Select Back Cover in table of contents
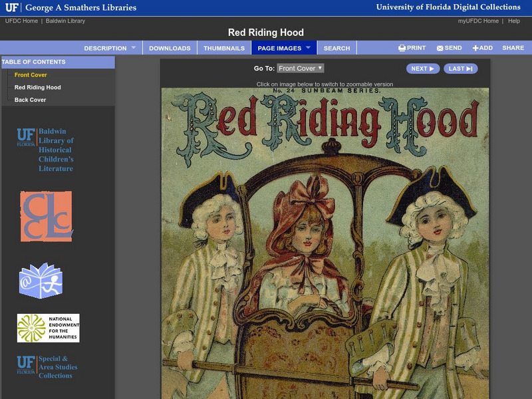Image resolution: width=532 pixels, height=399 pixels. pos(31,100)
